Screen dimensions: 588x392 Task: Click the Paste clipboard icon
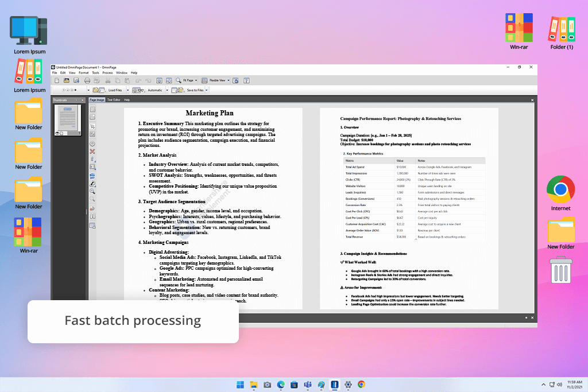127,80
